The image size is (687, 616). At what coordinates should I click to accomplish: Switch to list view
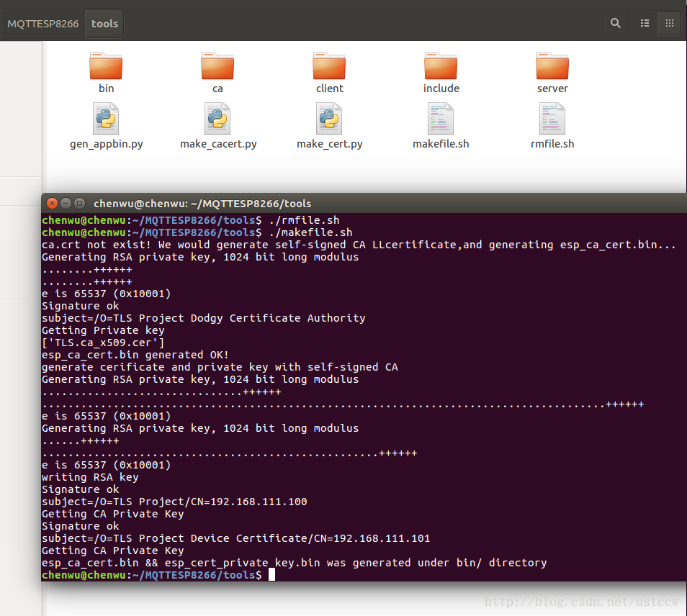pos(645,23)
